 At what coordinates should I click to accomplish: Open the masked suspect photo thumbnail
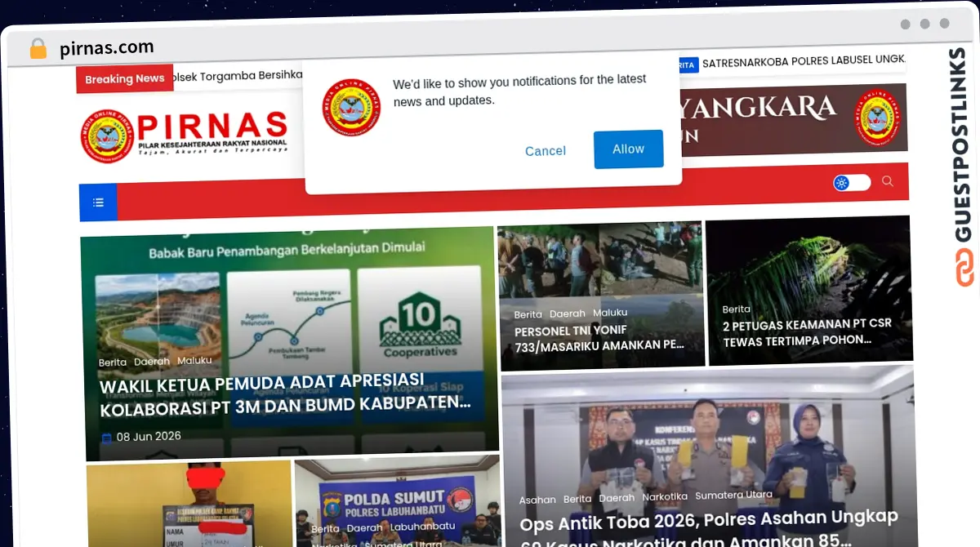point(189,504)
